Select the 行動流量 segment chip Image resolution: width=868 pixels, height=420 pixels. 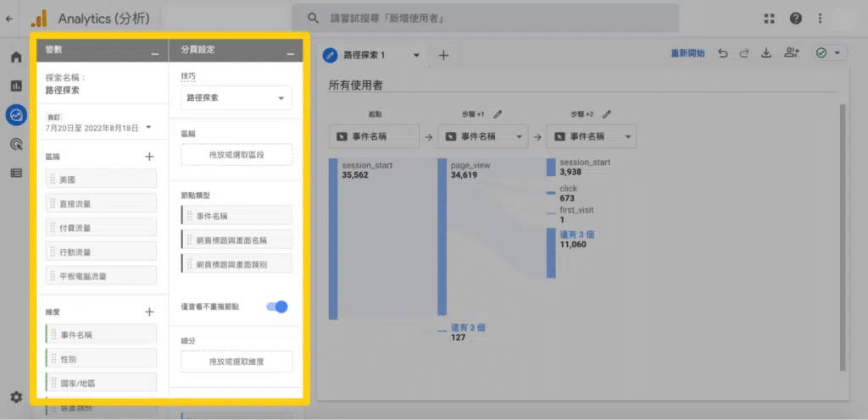tap(101, 251)
